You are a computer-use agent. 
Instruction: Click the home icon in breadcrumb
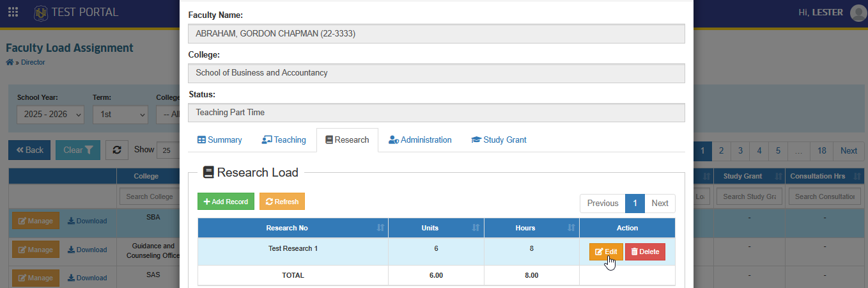pos(10,62)
